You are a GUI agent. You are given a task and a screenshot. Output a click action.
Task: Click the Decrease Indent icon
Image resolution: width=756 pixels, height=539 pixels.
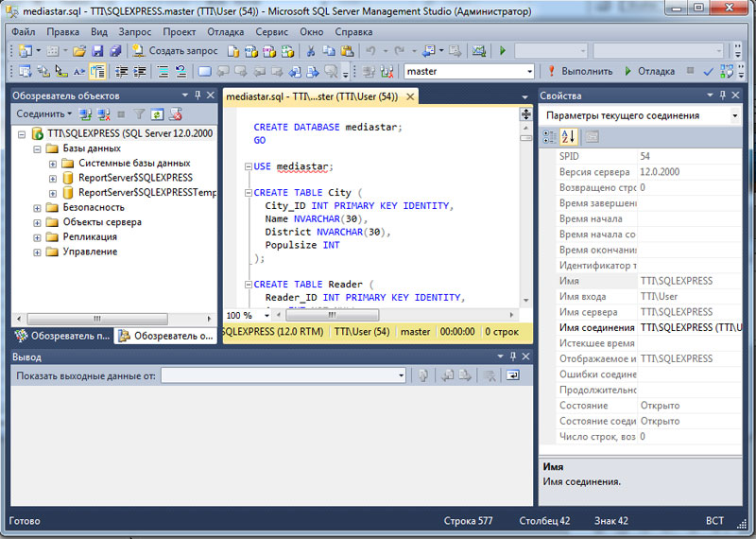pos(122,72)
